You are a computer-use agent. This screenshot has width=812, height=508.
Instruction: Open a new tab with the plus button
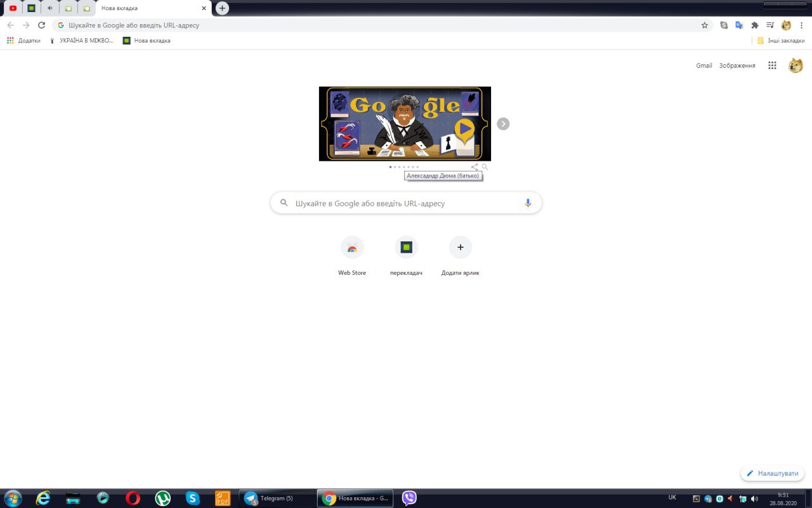coord(222,8)
